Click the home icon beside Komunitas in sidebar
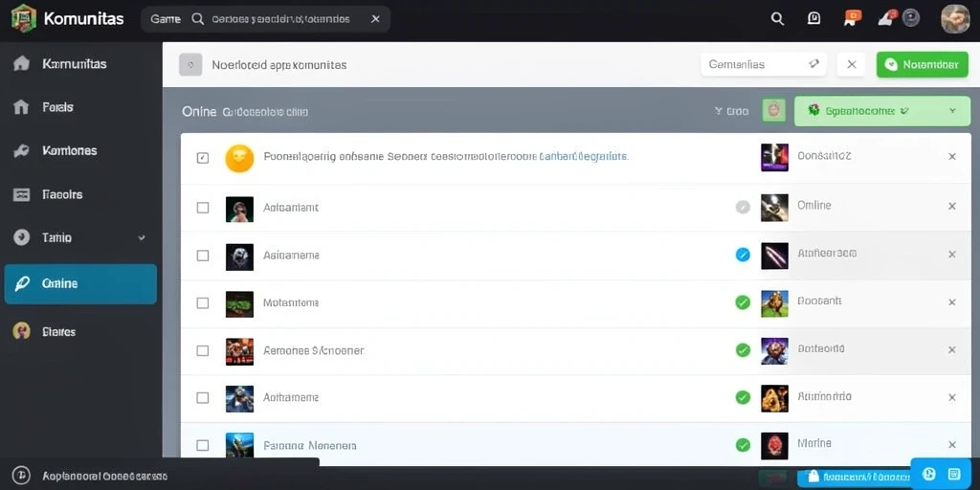This screenshot has width=980, height=490. click(21, 64)
